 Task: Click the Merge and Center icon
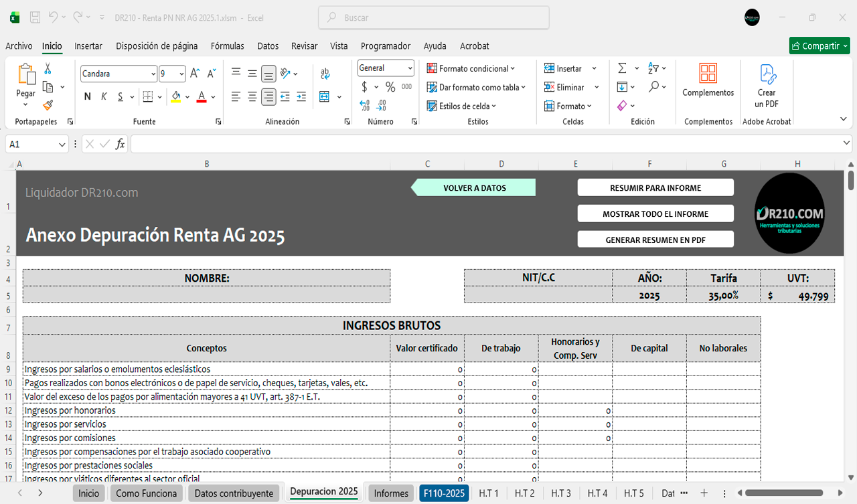tap(325, 96)
